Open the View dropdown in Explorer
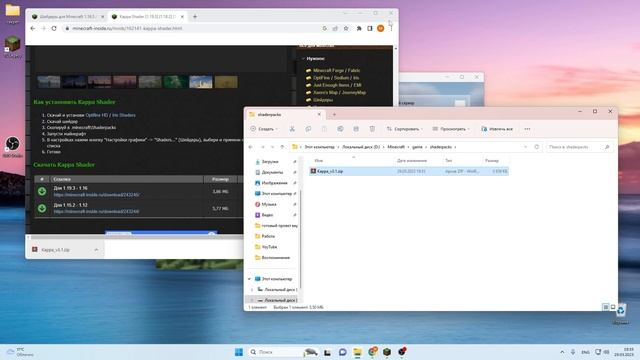 click(x=451, y=129)
